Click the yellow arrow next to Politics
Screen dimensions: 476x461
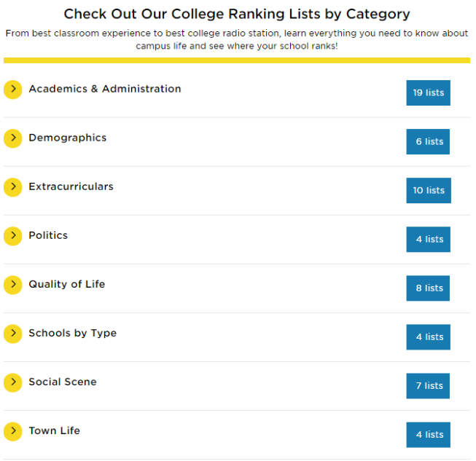point(13,236)
